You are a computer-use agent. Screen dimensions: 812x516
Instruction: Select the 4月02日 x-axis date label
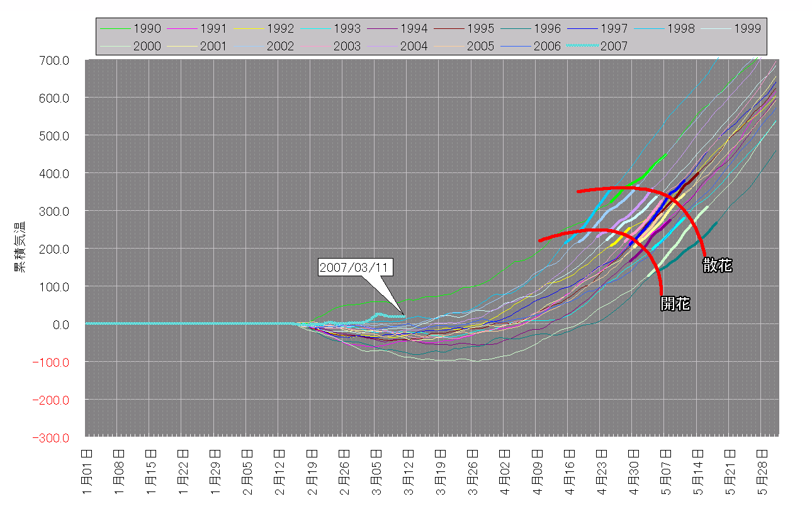[x=505, y=472]
